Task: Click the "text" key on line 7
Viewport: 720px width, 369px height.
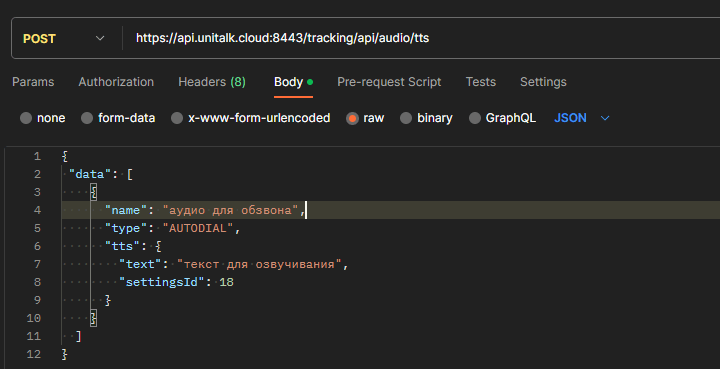Action: click(140, 264)
